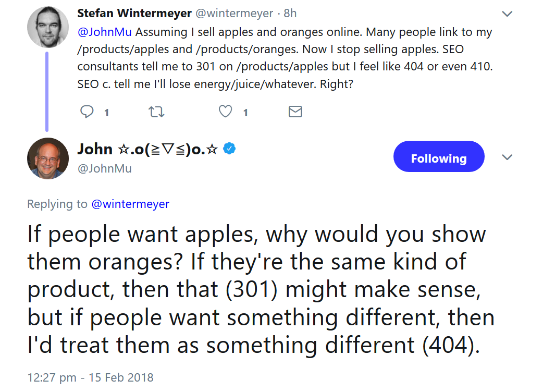Send tweet via Direct Message envelope icon
Screen dimensions: 543x392
295,112
